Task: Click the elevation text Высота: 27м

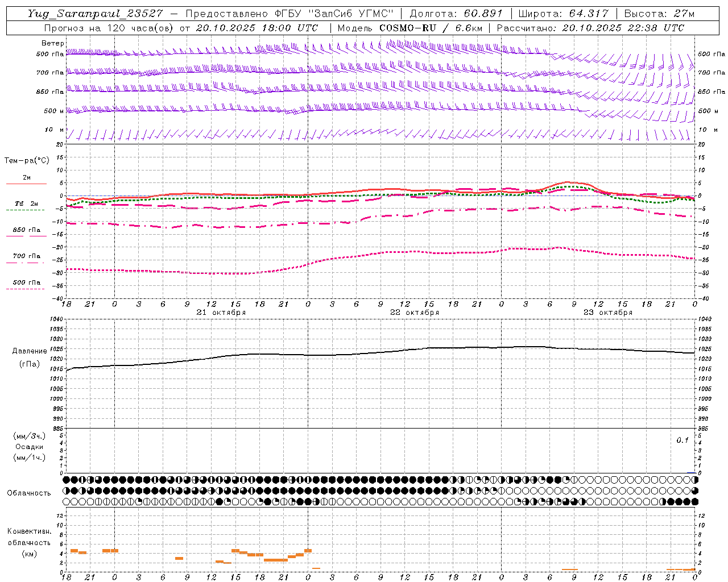Action: 659,14
